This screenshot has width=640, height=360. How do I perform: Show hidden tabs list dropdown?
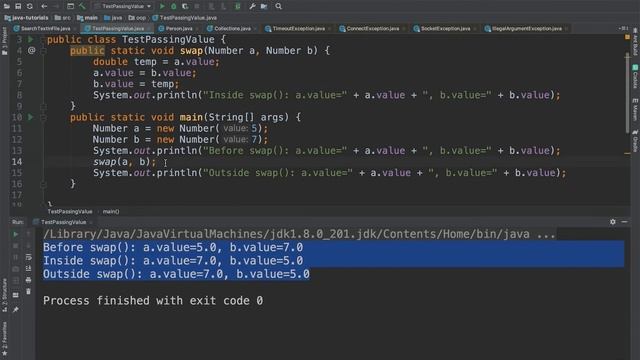(623, 29)
